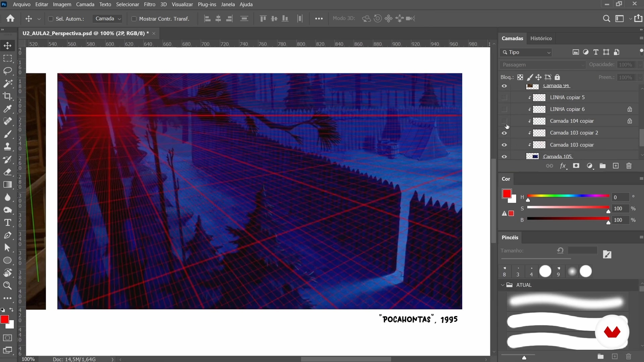Screen dimensions: 644x362
Task: Show the LINHA copiar 5 layer
Action: (x=504, y=98)
